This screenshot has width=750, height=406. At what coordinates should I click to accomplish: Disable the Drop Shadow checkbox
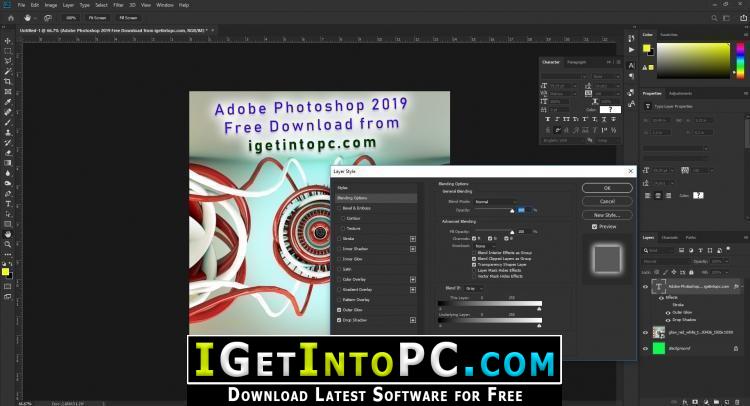pos(339,320)
